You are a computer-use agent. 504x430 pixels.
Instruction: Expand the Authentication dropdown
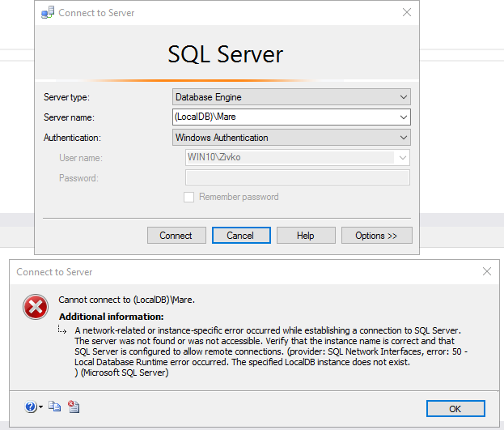[404, 138]
